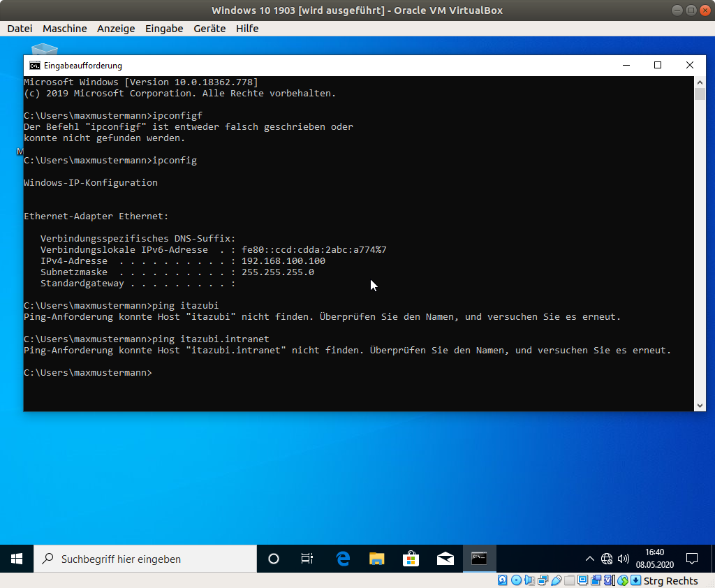The width and height of the screenshot is (715, 588).
Task: Click the optical drive status icon
Action: tap(516, 580)
